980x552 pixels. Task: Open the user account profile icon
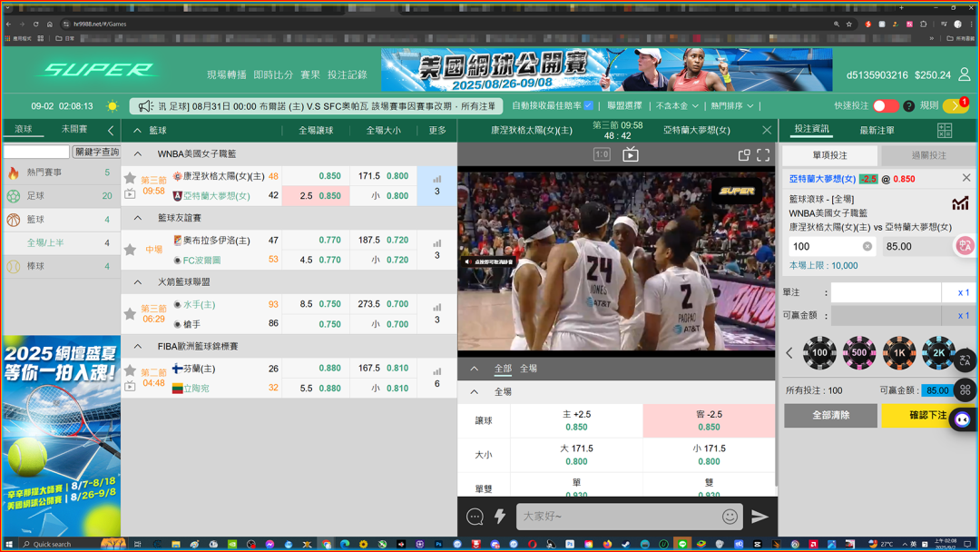[x=965, y=74]
